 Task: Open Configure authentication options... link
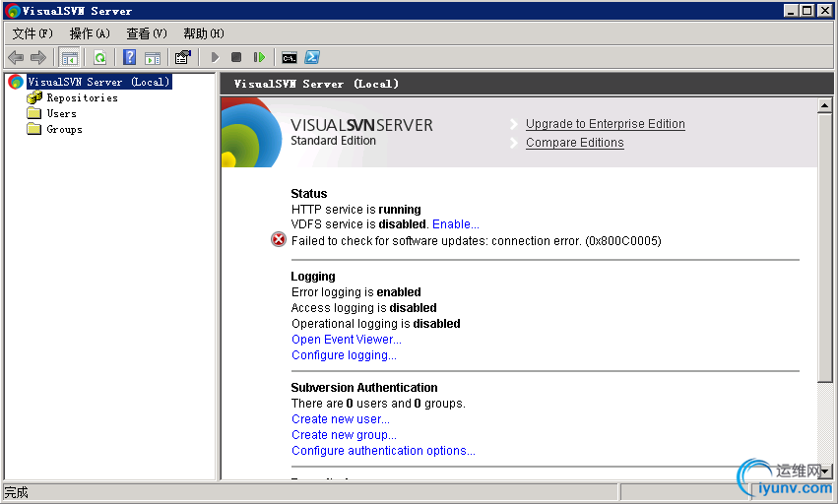383,451
